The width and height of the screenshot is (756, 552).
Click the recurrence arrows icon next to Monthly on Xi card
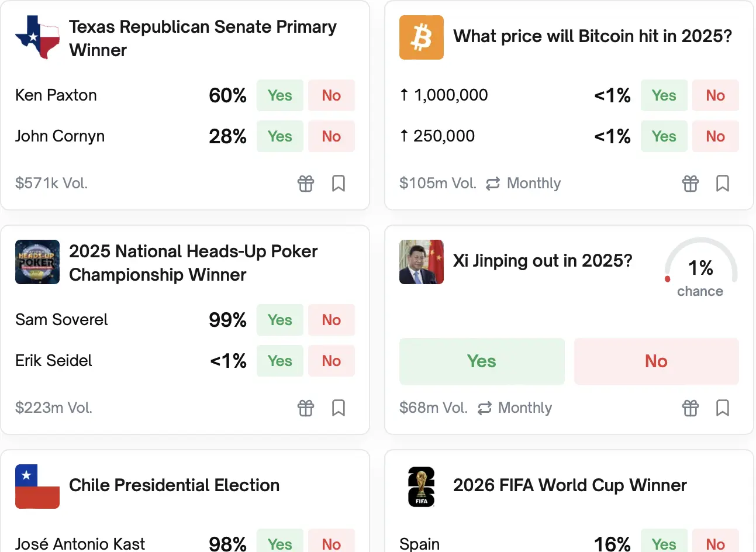pos(484,408)
